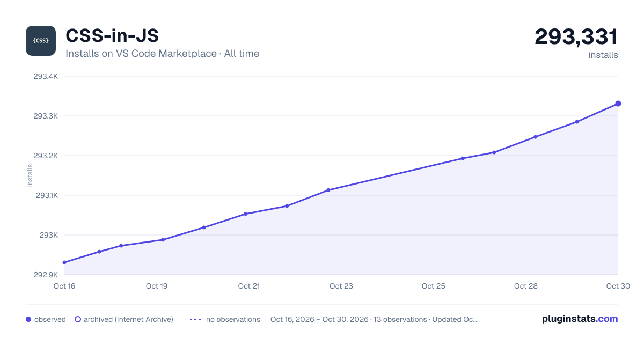Image resolution: width=644 pixels, height=338 pixels.
Task: Open the pluginstats.com link
Action: [x=580, y=319]
